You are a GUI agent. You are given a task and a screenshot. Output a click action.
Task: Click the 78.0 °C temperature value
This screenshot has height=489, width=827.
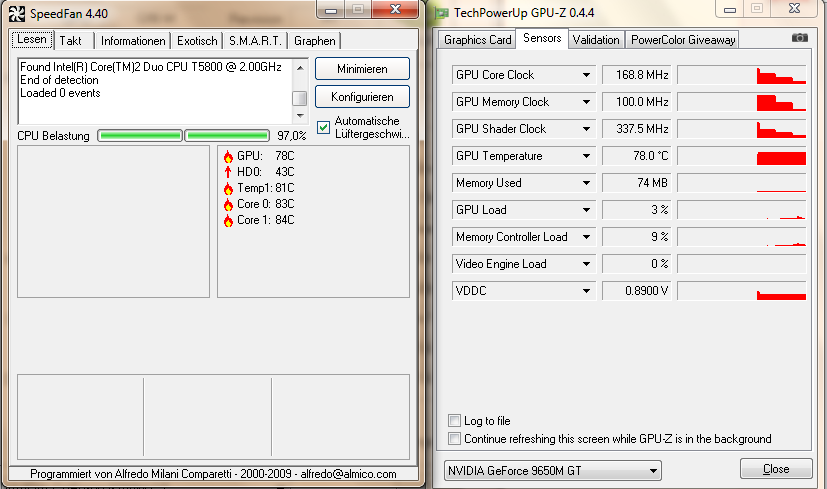pyautogui.click(x=637, y=156)
